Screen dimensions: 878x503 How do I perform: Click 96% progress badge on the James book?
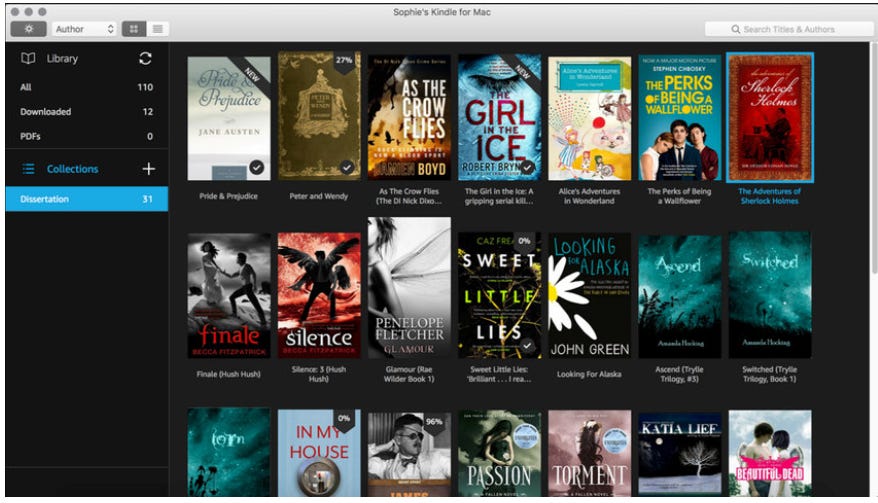pyautogui.click(x=434, y=422)
